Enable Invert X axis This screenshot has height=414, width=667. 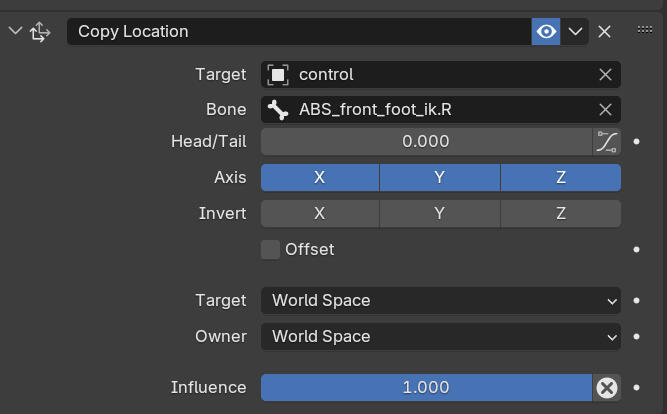coord(320,213)
